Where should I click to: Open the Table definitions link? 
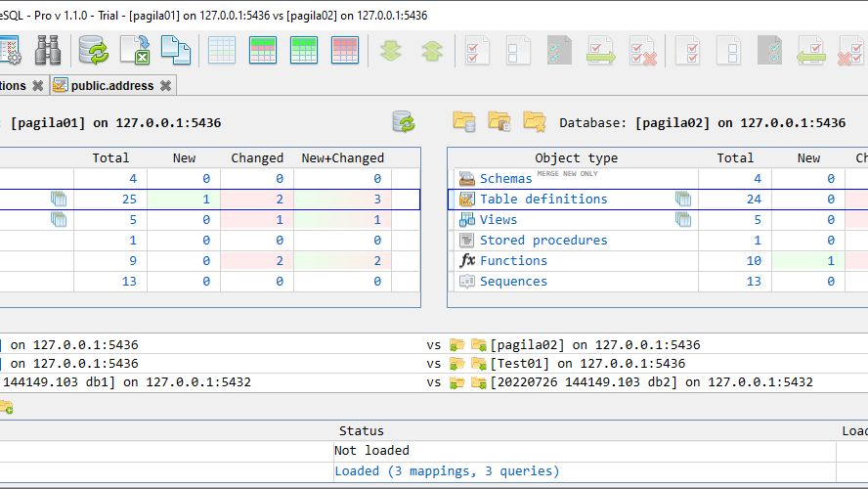pos(543,199)
